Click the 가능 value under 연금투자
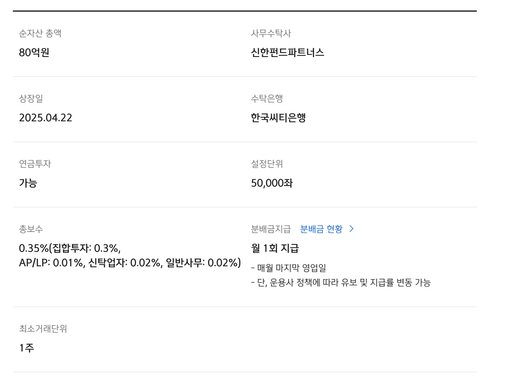Screen dimensions: 514x380 pos(28,183)
